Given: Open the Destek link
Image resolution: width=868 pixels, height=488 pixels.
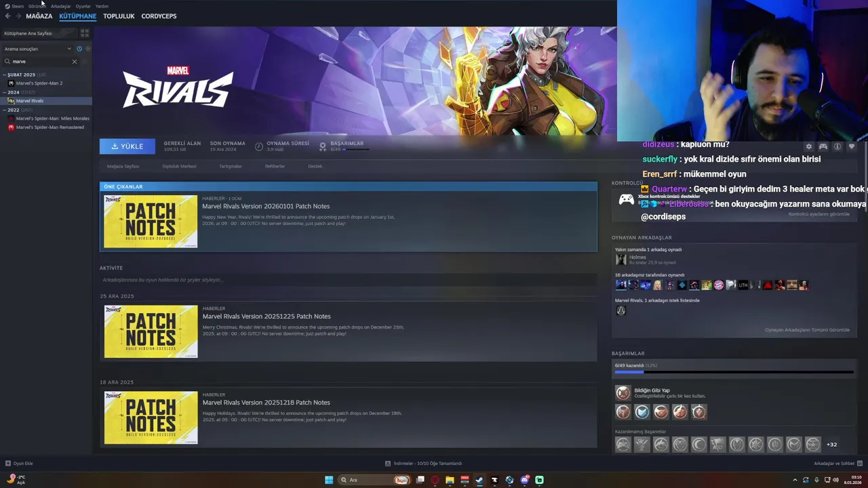Looking at the screenshot, I should [315, 166].
